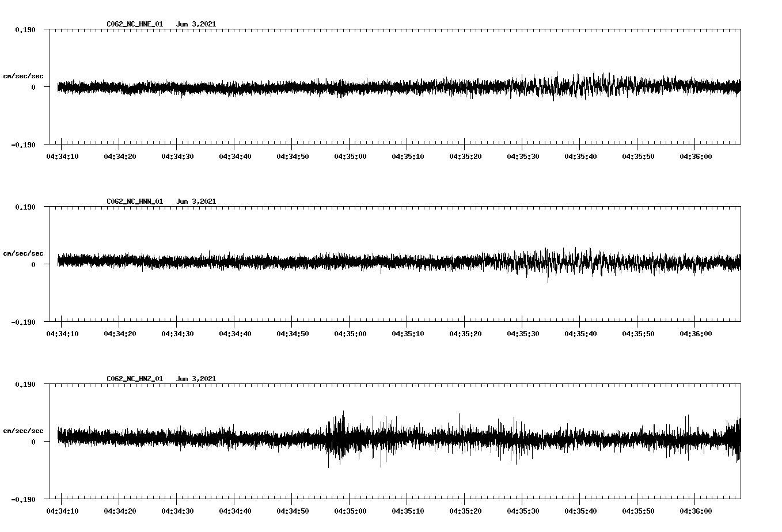Select the Jun 3,2021 date on HNZ plot
Viewport: 782px width, 532px height.
click(196, 379)
